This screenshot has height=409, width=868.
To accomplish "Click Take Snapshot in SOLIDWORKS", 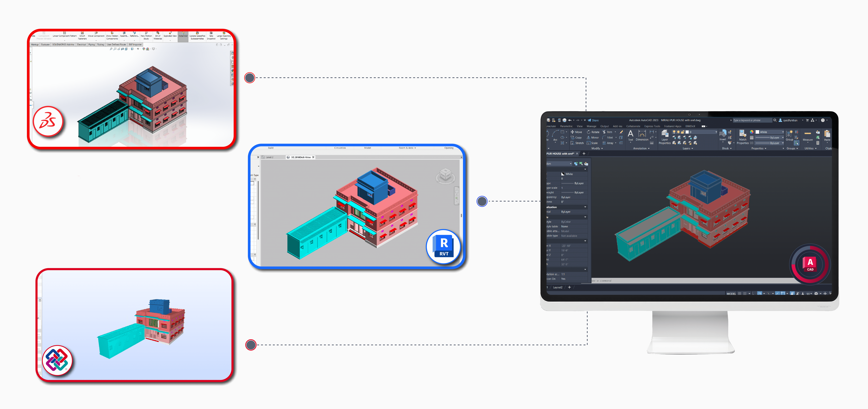I will [211, 36].
